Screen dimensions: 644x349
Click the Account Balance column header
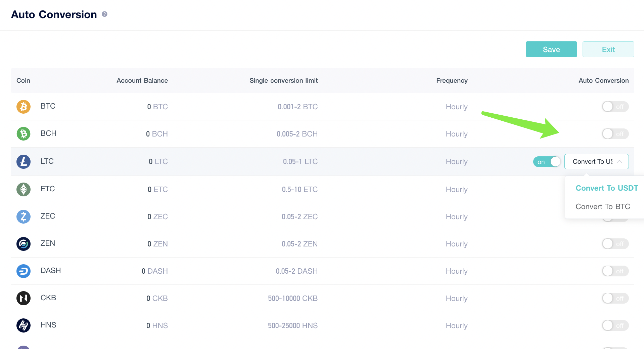click(x=142, y=81)
